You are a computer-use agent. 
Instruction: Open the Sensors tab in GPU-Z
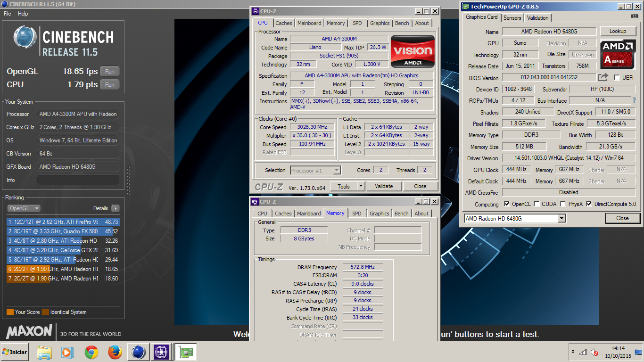[512, 18]
